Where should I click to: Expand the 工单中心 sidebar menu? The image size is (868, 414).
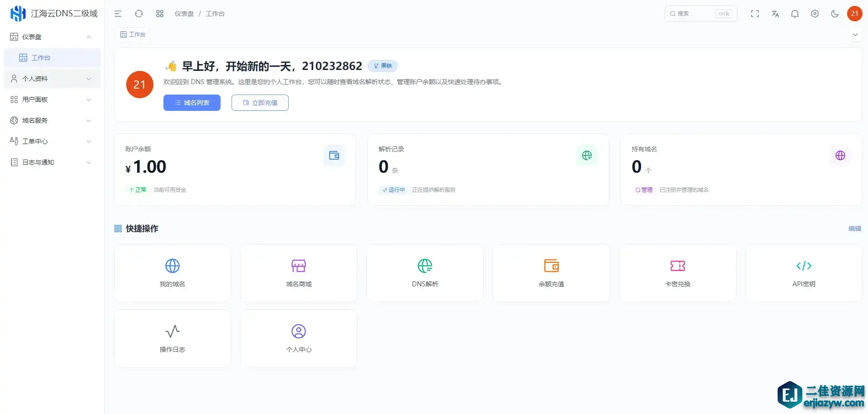click(x=51, y=141)
